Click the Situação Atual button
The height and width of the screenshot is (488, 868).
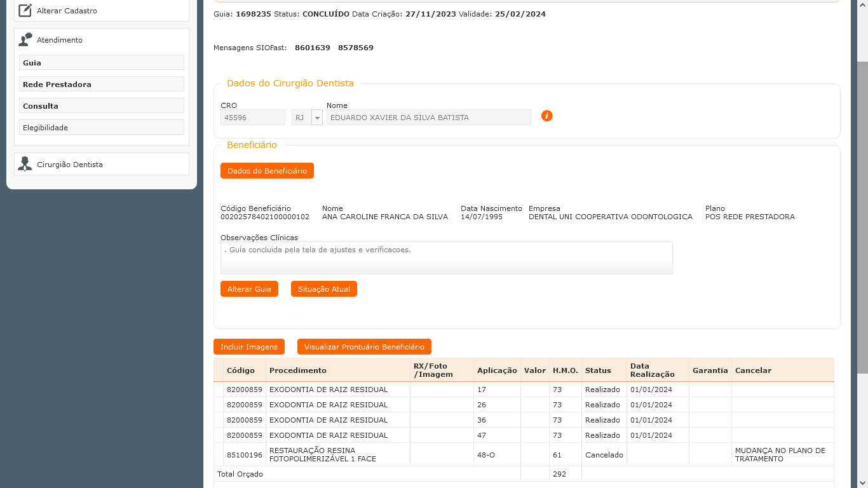point(323,289)
